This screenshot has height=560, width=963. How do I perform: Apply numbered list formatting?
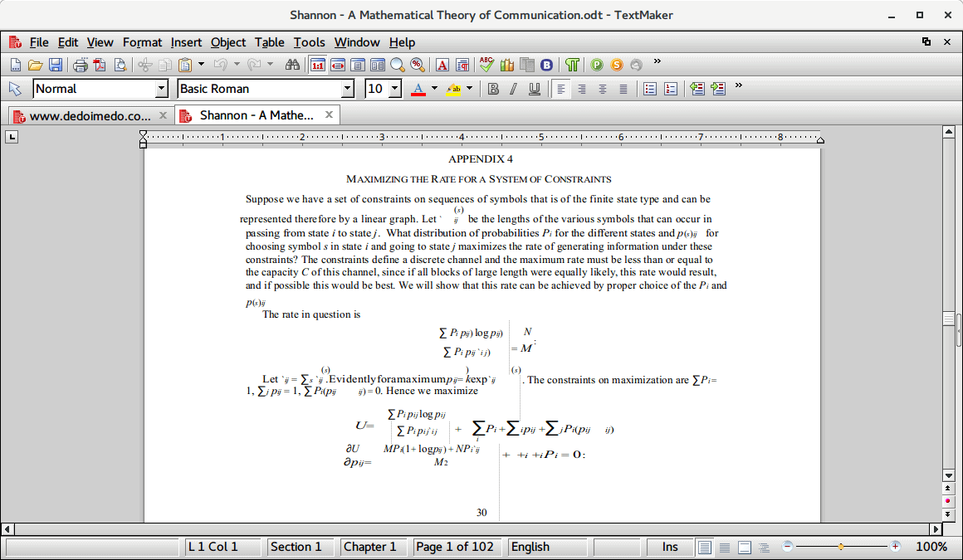[x=671, y=89]
